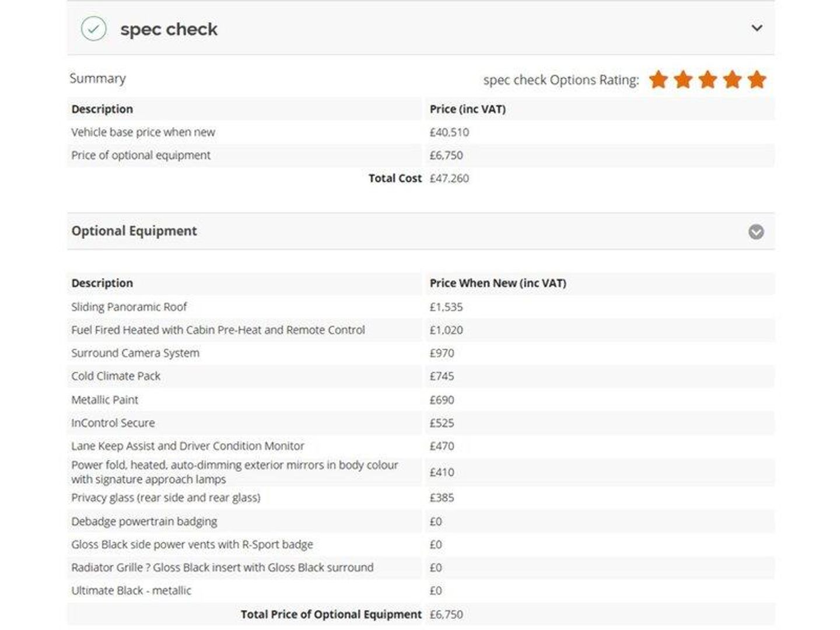Click the Cold Climate Pack entry
The width and height of the screenshot is (840, 630).
(116, 376)
